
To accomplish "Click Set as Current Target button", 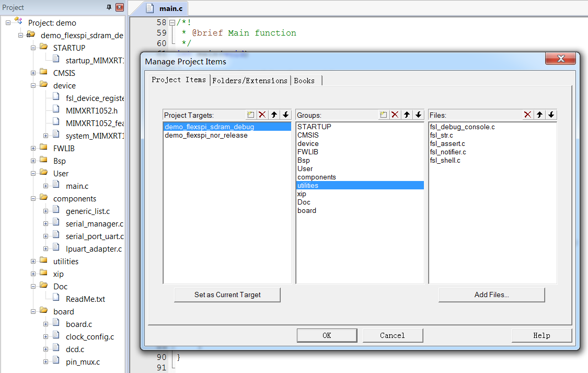I will pyautogui.click(x=227, y=295).
